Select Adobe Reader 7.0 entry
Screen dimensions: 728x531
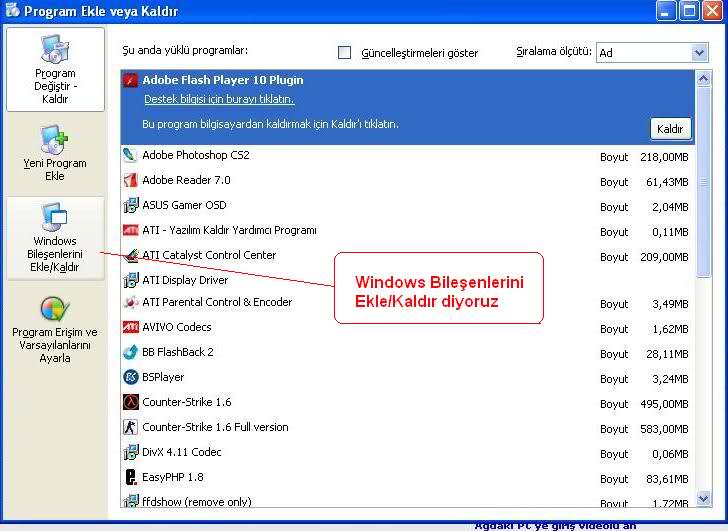408,182
